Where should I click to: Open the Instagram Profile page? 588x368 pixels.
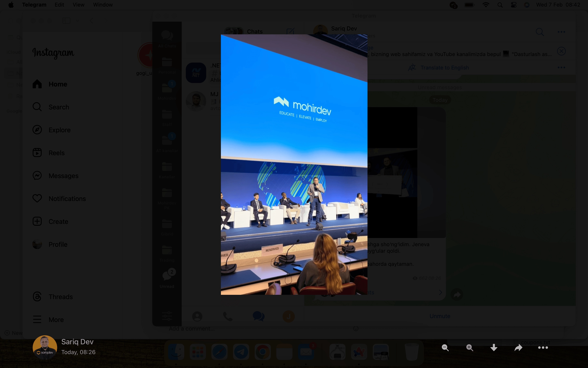50,244
